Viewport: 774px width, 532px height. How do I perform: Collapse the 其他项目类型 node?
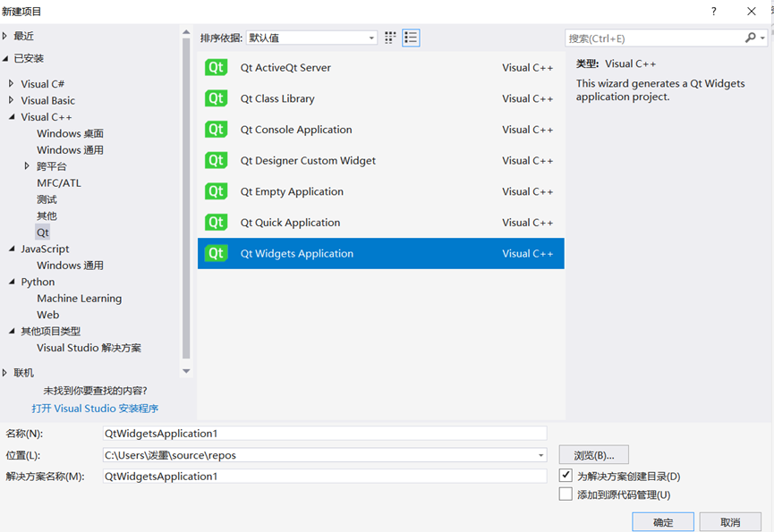pos(12,332)
